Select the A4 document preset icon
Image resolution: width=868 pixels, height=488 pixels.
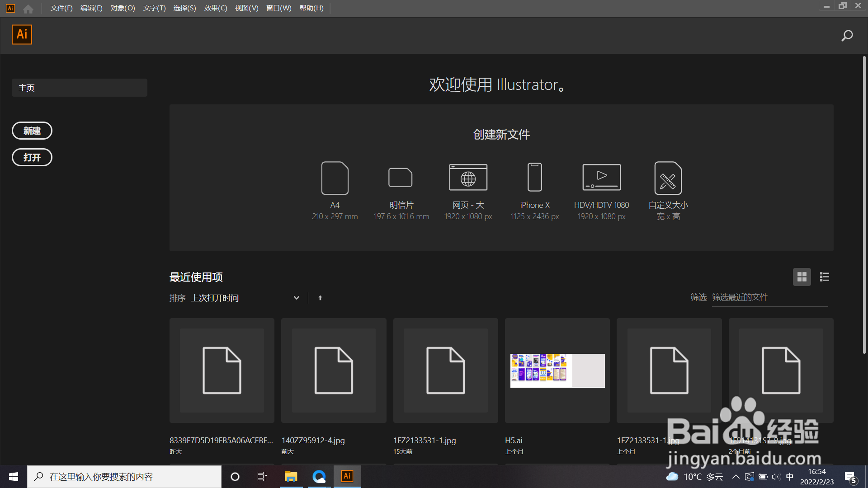tap(335, 178)
